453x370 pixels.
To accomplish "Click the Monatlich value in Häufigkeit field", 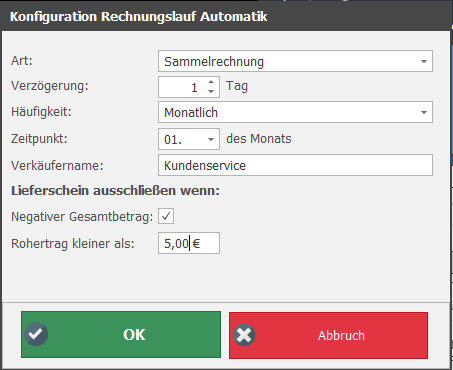I will (191, 113).
